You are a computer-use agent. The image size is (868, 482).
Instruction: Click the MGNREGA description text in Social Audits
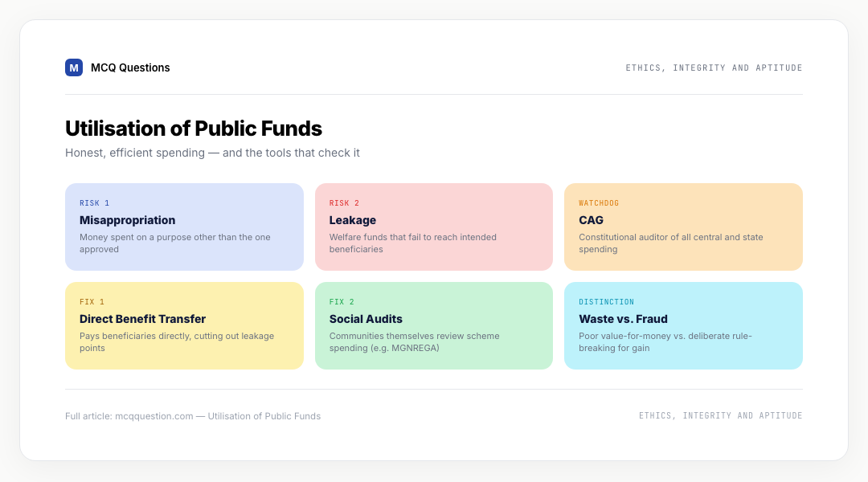pos(415,342)
